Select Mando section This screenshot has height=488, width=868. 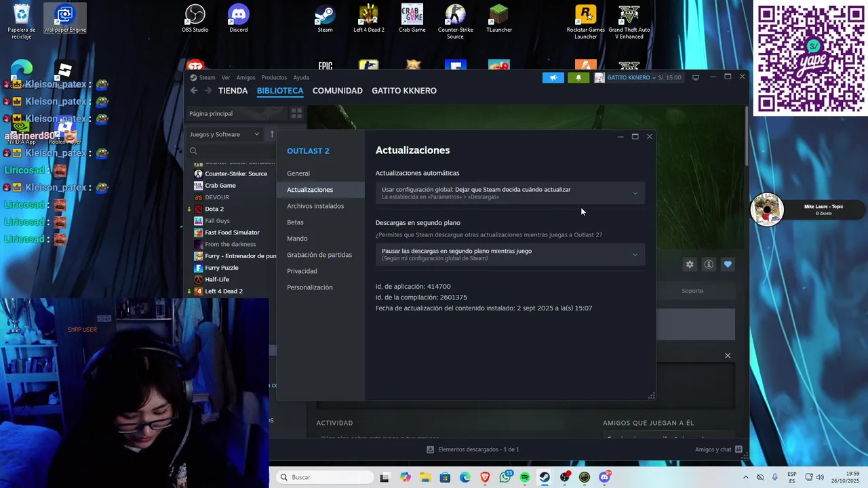coord(297,239)
